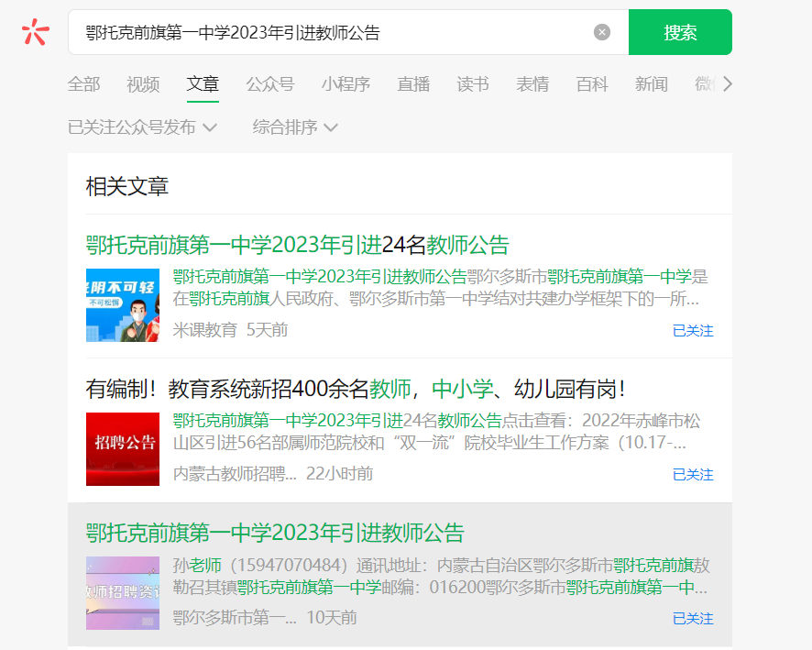
Task: Switch to the 视频 tab
Action: 144,84
